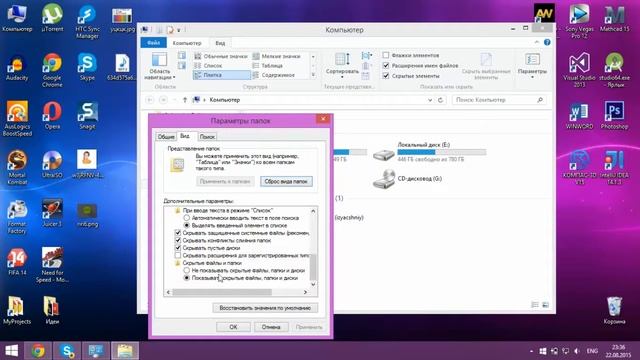Click the Поиск: Компьютер search field
Screen dimensions: 640x360
pyautogui.click(x=498, y=100)
